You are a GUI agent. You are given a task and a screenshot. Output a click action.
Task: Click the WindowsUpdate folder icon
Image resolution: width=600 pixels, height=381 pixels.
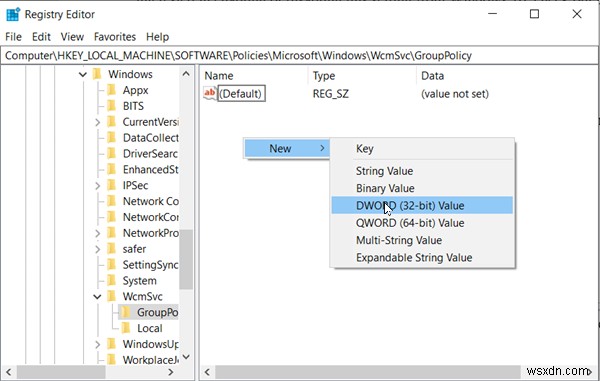click(x=111, y=344)
